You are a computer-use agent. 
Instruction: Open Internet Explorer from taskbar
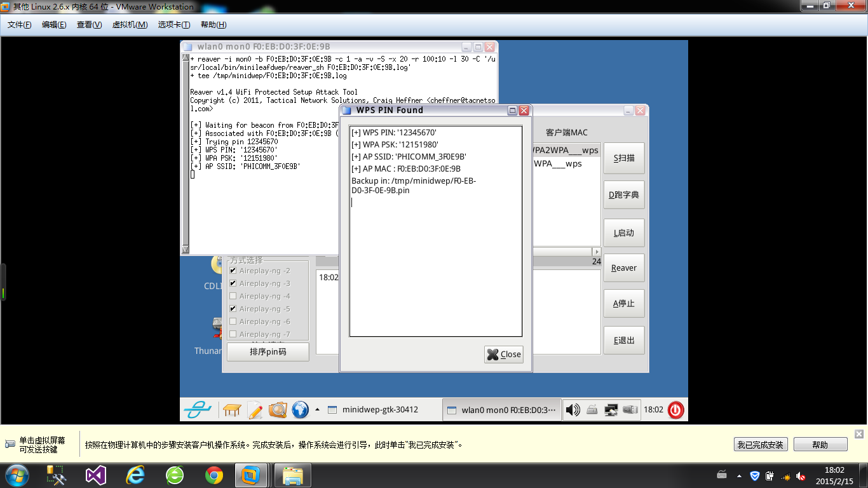pyautogui.click(x=135, y=475)
